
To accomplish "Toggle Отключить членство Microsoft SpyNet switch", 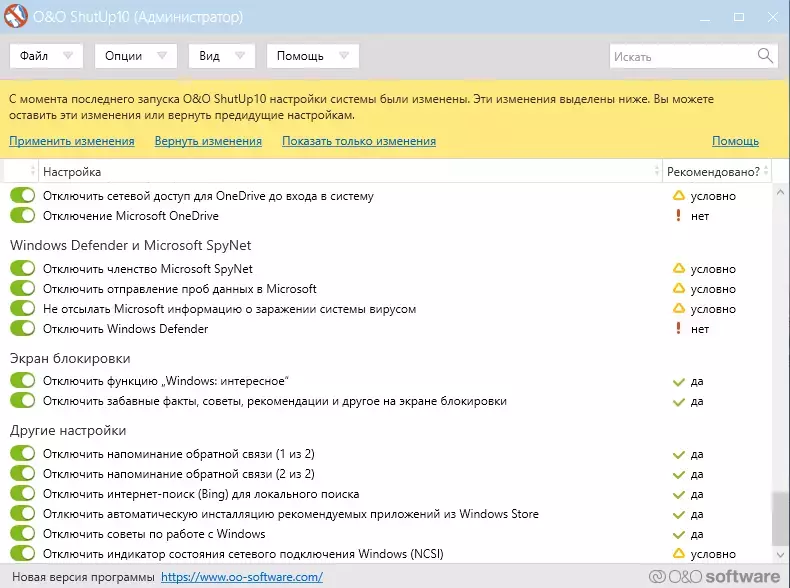I will (x=23, y=269).
